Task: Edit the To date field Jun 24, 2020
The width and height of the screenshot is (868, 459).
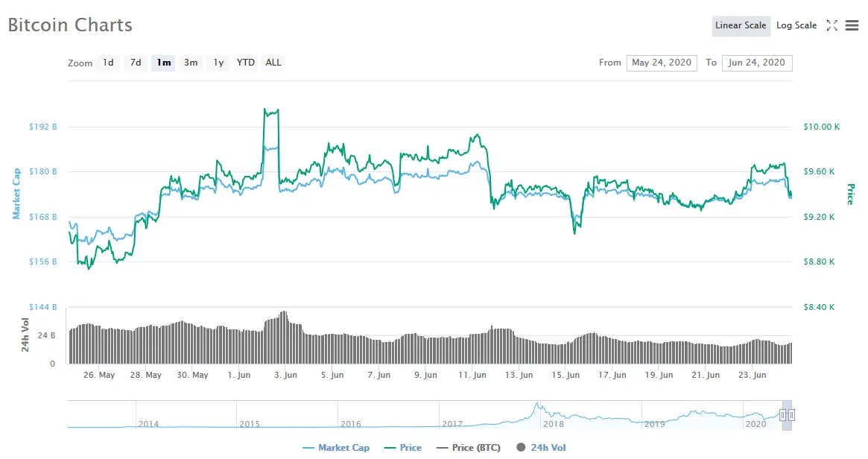Action: 757,63
